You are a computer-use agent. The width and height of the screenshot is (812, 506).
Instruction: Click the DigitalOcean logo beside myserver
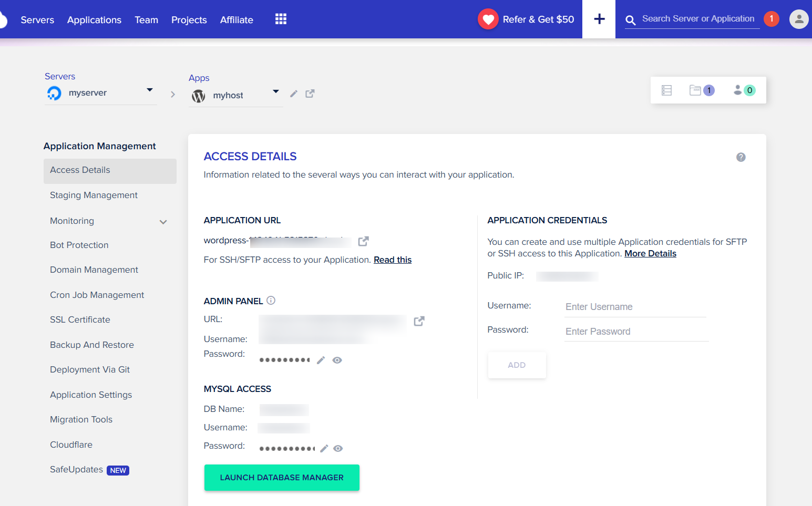(54, 94)
